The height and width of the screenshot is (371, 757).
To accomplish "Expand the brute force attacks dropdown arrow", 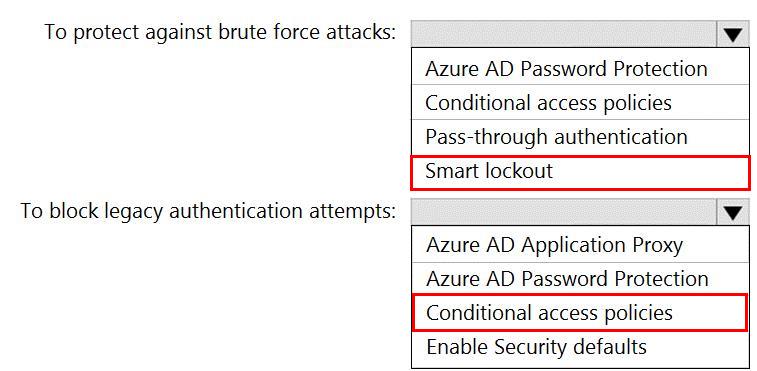I will point(733,34).
